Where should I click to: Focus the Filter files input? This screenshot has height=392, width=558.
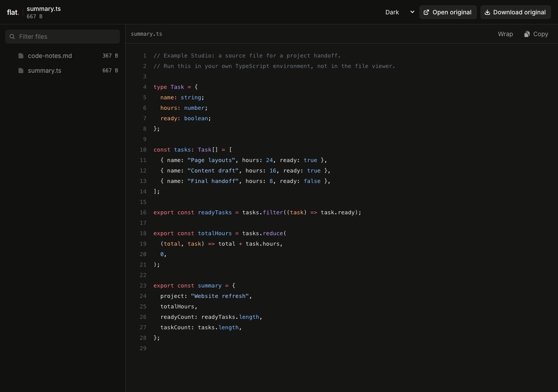tap(62, 37)
